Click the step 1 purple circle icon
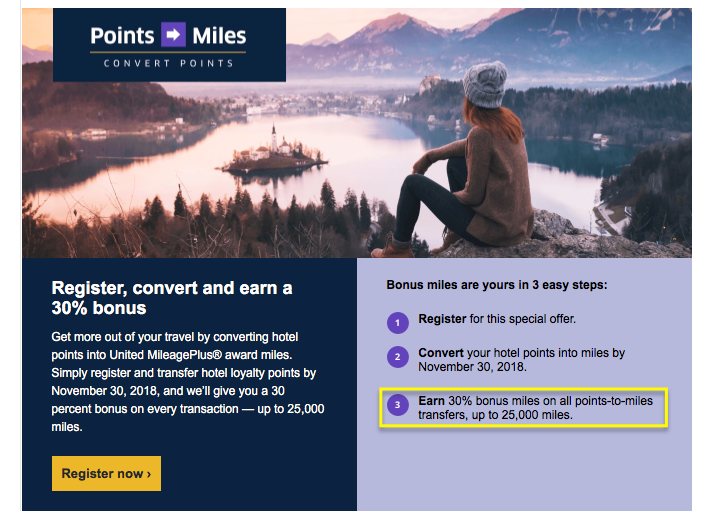705x524 pixels. [397, 323]
